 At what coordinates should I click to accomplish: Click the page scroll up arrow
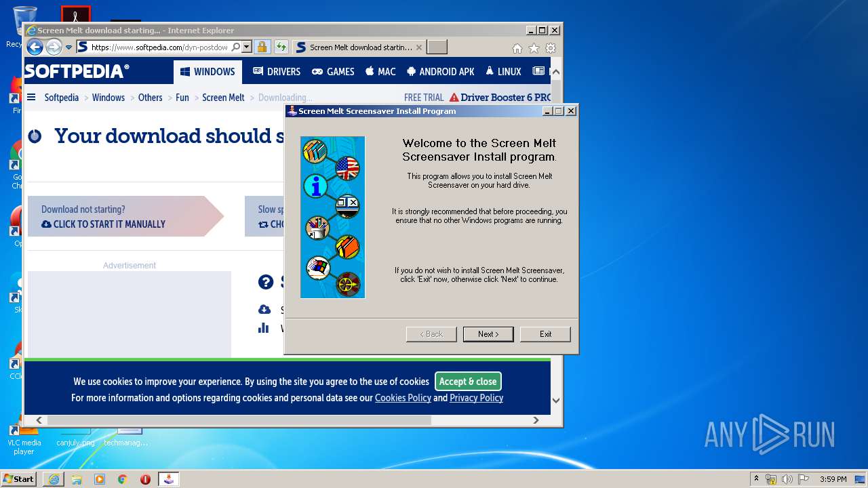pyautogui.click(x=556, y=71)
